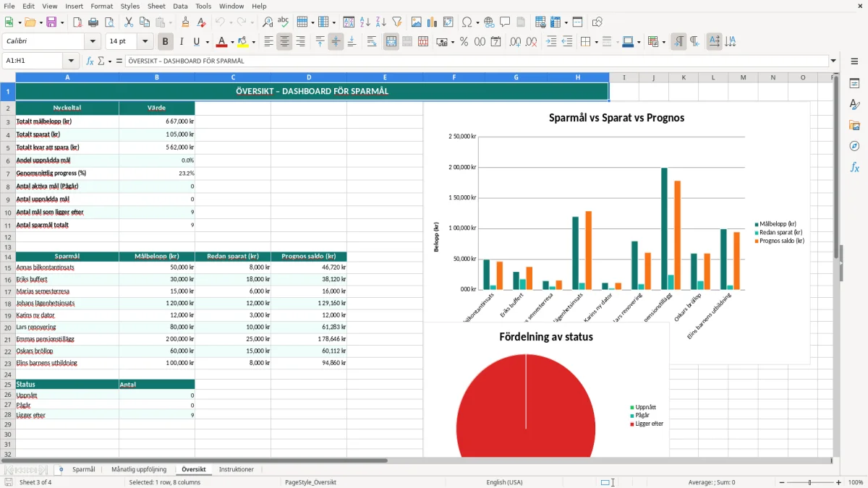Open the Sidebar Navigator compass icon
The height and width of the screenshot is (488, 868).
854,146
